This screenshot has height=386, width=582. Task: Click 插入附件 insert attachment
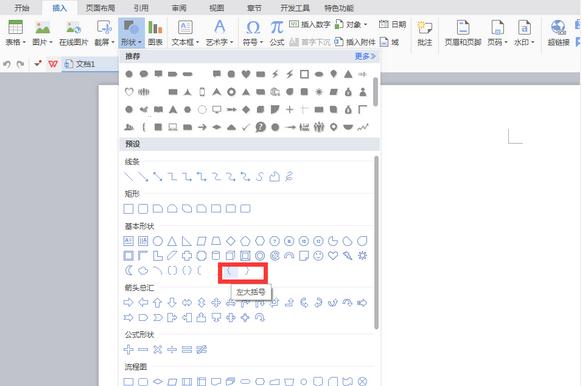[355, 42]
